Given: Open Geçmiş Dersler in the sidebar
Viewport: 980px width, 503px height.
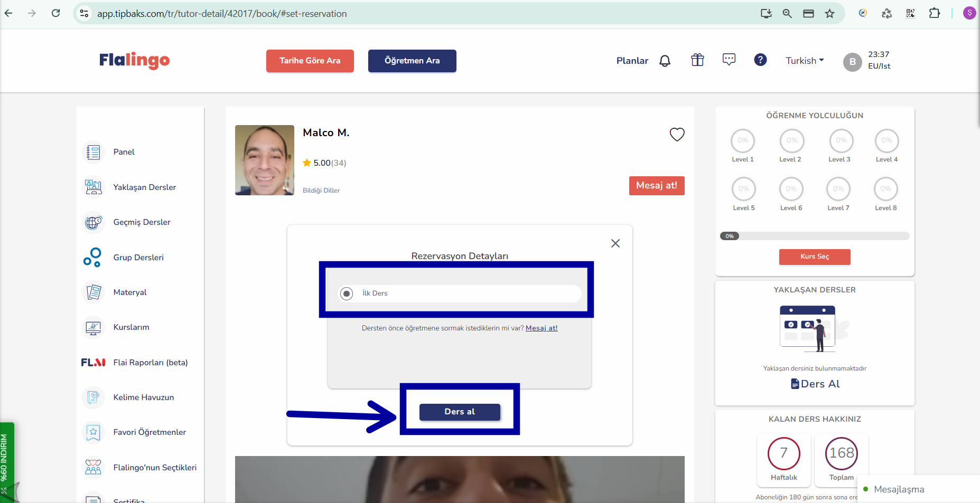Looking at the screenshot, I should 142,222.
